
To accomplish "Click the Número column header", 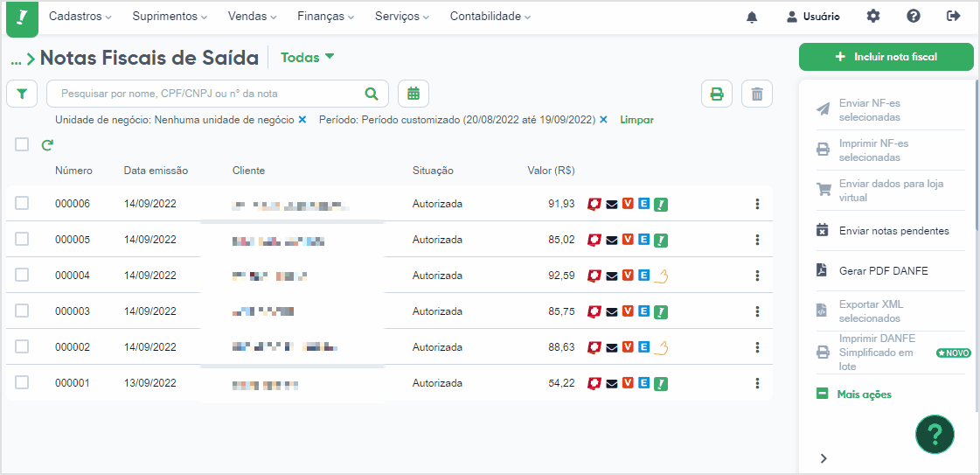I will 73,171.
